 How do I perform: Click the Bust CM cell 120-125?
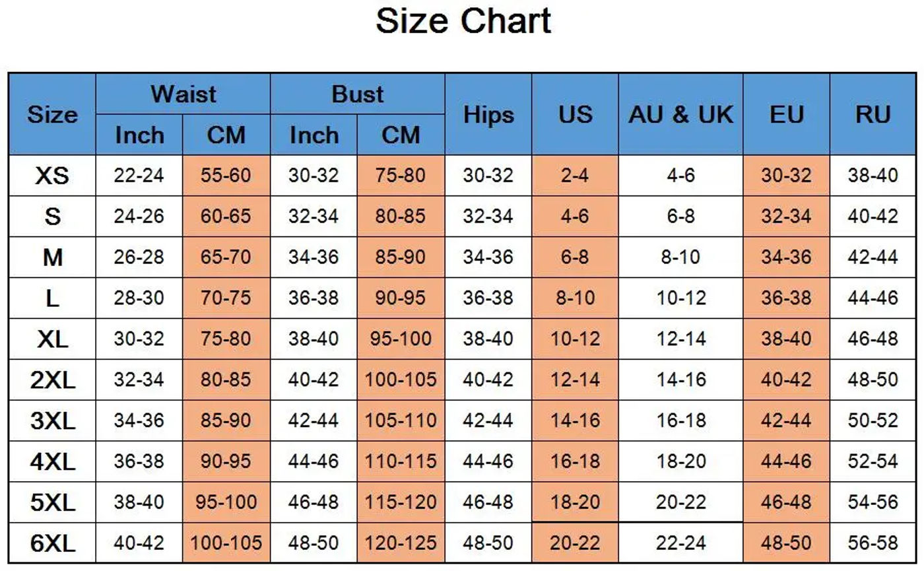point(401,543)
